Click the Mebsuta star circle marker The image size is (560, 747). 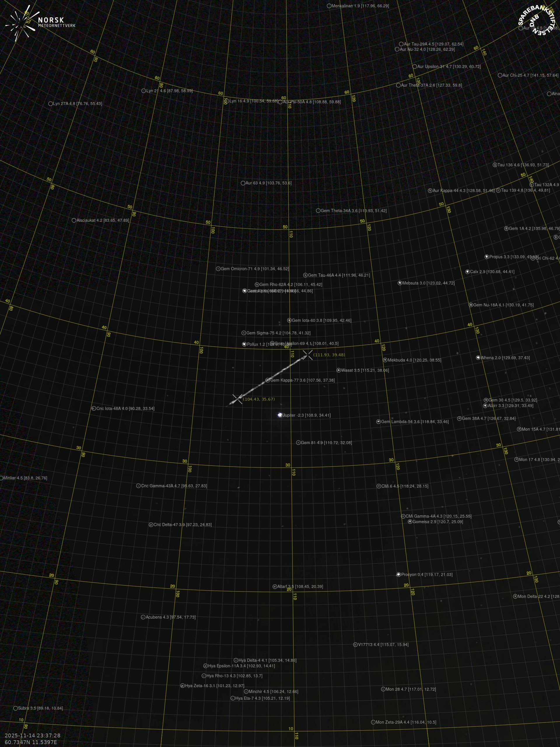click(400, 283)
